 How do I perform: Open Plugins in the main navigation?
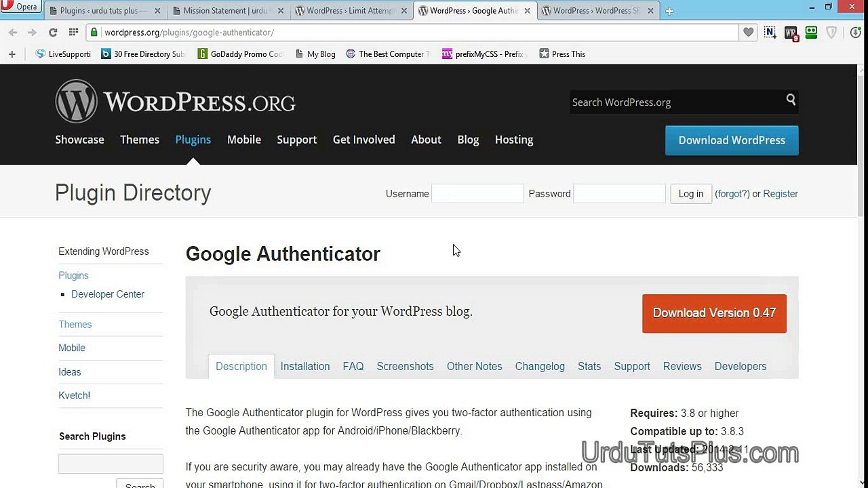(193, 140)
